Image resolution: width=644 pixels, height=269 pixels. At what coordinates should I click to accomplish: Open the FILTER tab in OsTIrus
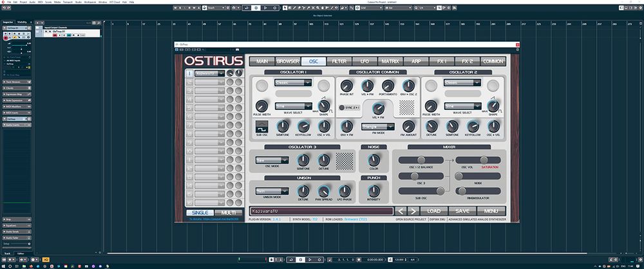339,61
